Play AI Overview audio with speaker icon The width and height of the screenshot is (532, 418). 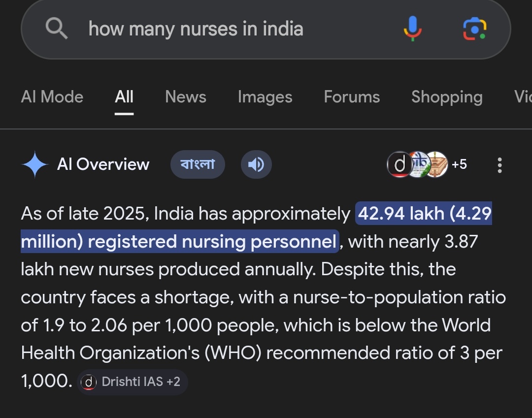click(x=256, y=164)
